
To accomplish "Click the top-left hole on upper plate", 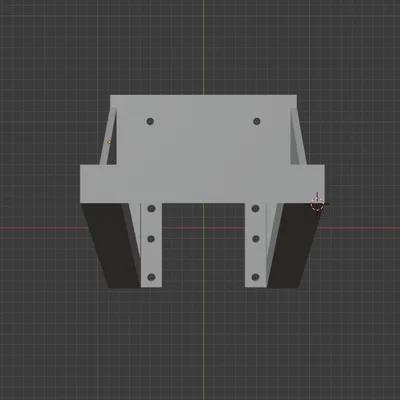I will [150, 121].
